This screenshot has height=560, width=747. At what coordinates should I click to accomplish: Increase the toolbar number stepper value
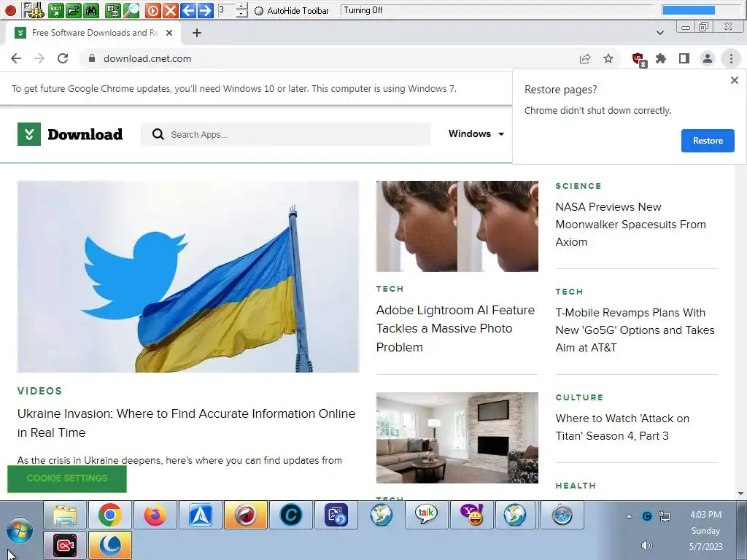241,7
